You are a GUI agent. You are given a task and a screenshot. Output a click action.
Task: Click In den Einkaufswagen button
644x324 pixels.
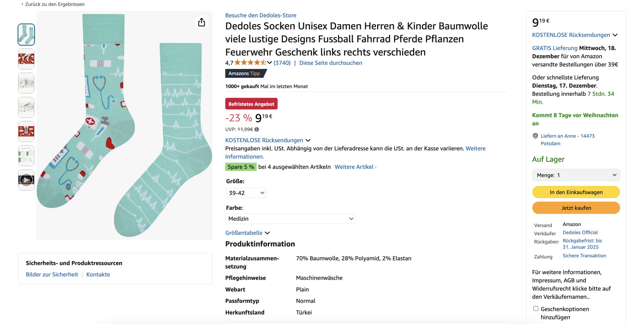(576, 192)
